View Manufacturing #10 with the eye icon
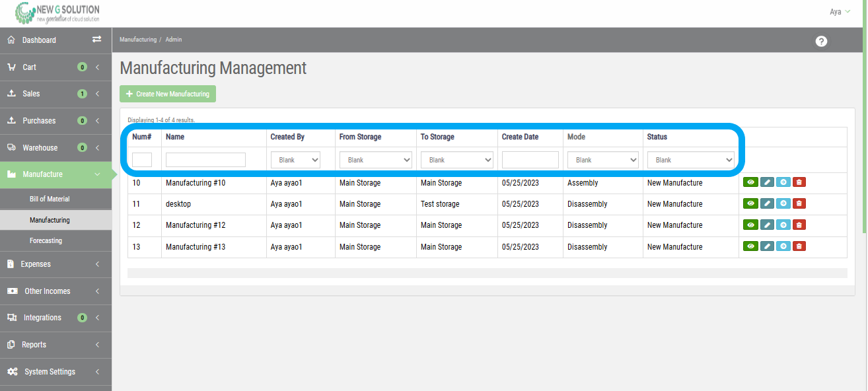This screenshot has height=391, width=868. coord(750,182)
